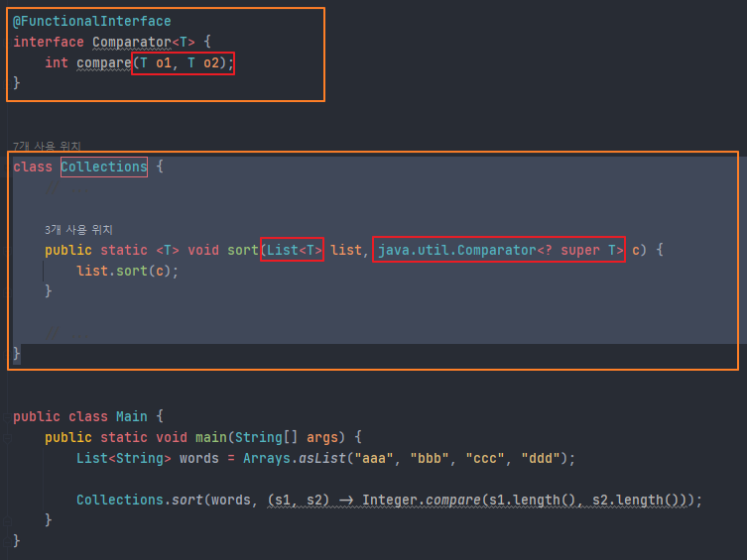The height and width of the screenshot is (560, 747).
Task: Click the 'Main' class name
Action: point(132,417)
